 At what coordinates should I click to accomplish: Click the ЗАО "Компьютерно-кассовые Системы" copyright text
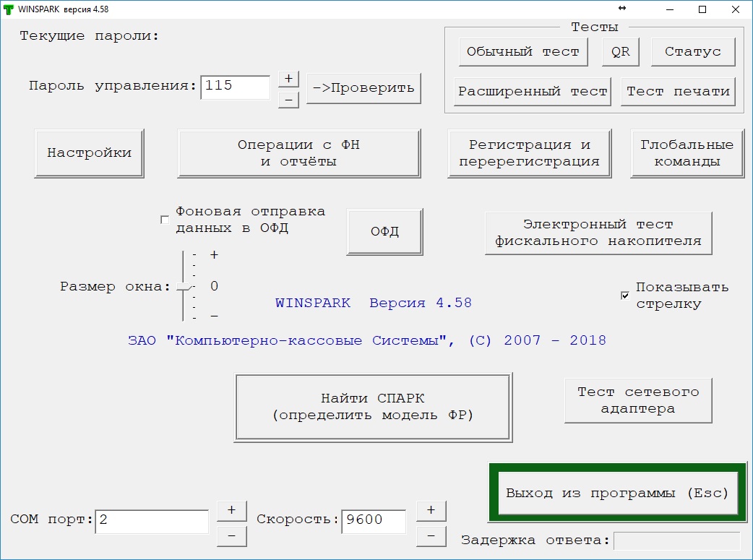pyautogui.click(x=367, y=340)
